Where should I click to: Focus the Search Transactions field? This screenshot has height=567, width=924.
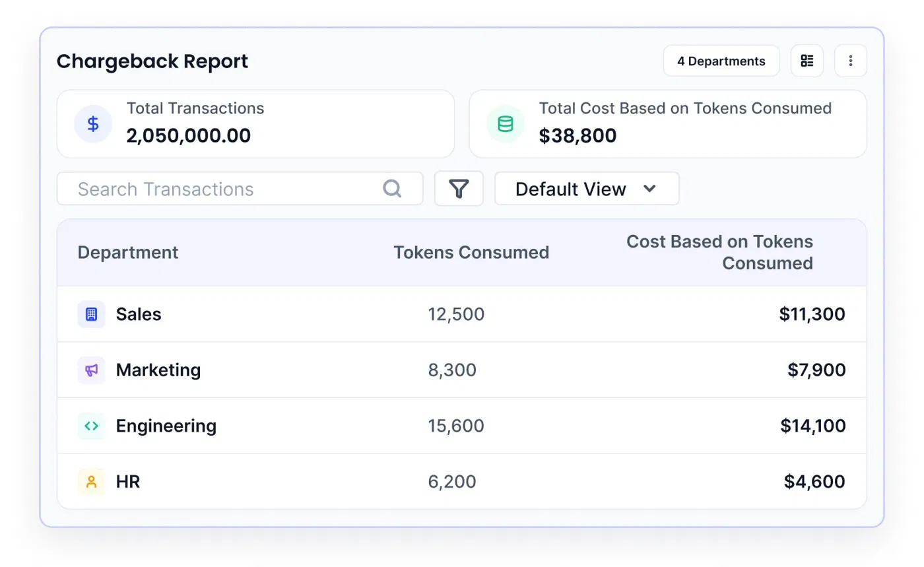point(240,189)
